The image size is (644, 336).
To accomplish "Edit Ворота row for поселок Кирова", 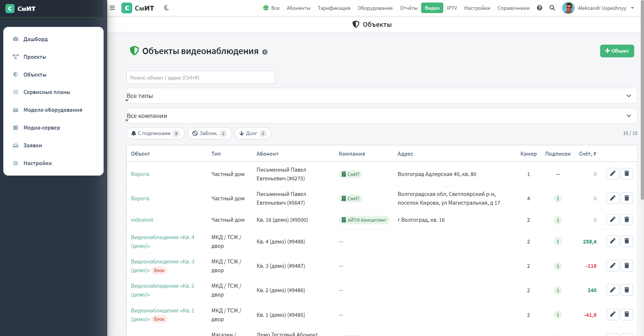I will pyautogui.click(x=612, y=198).
